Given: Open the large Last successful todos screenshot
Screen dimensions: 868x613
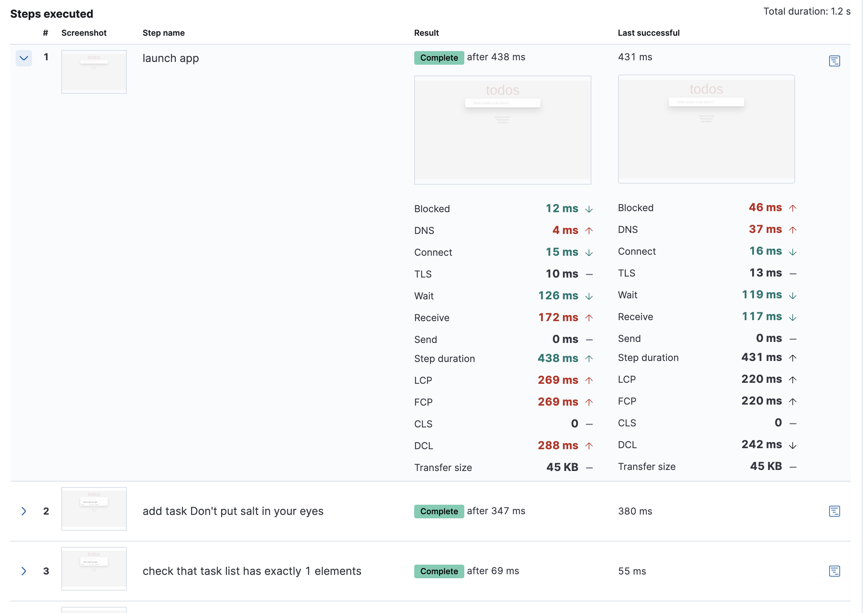Looking at the screenshot, I should tap(706, 129).
